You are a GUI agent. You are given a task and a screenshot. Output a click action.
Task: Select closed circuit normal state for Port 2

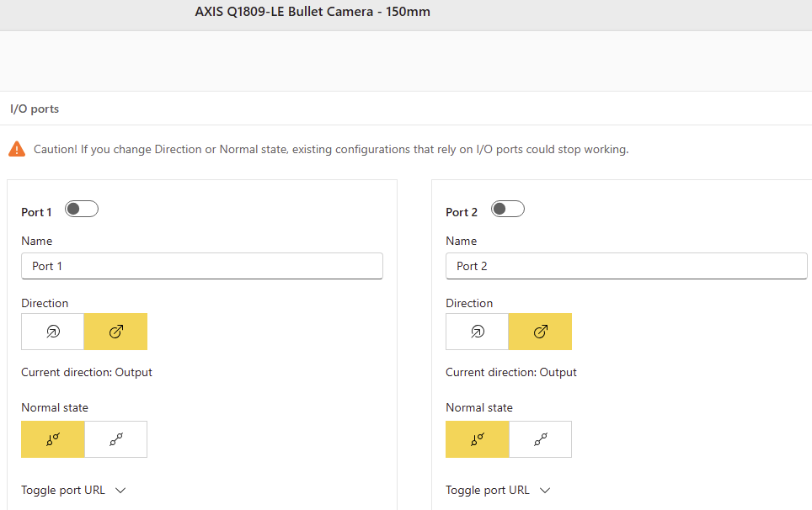coord(541,439)
